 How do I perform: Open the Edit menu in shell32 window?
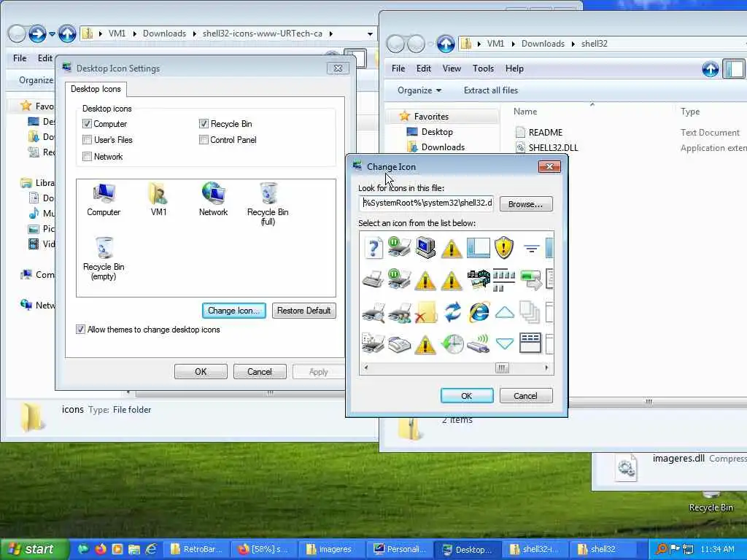click(x=424, y=69)
